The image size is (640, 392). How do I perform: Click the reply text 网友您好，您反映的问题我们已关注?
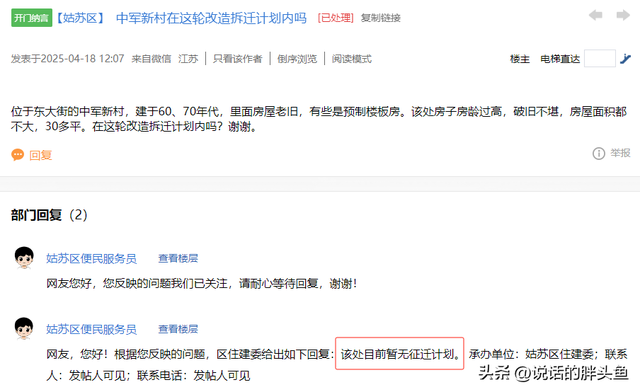pyautogui.click(x=137, y=283)
